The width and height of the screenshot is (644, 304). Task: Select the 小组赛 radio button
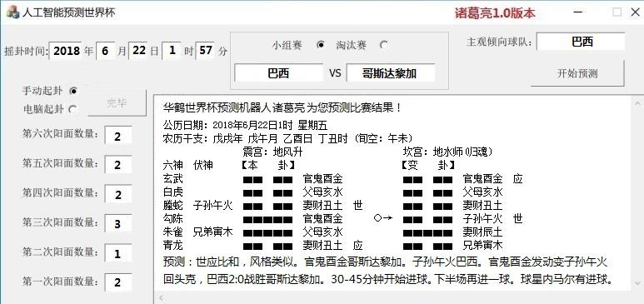tap(322, 45)
